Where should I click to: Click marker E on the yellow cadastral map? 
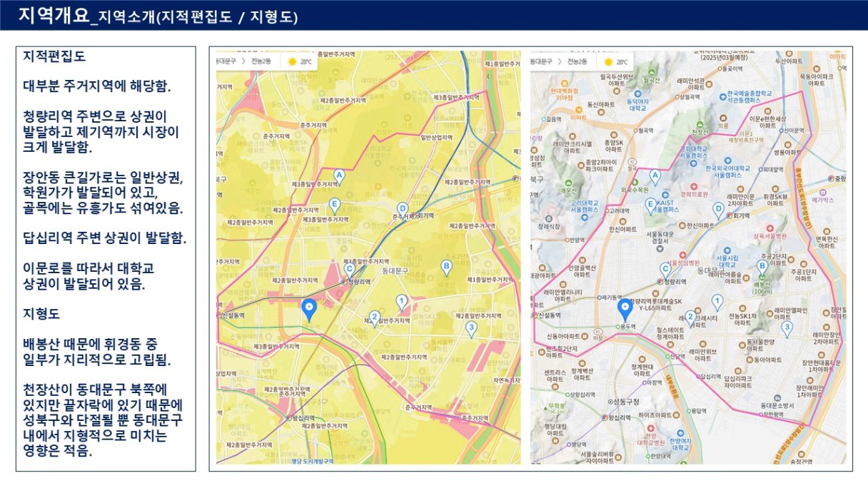point(334,205)
